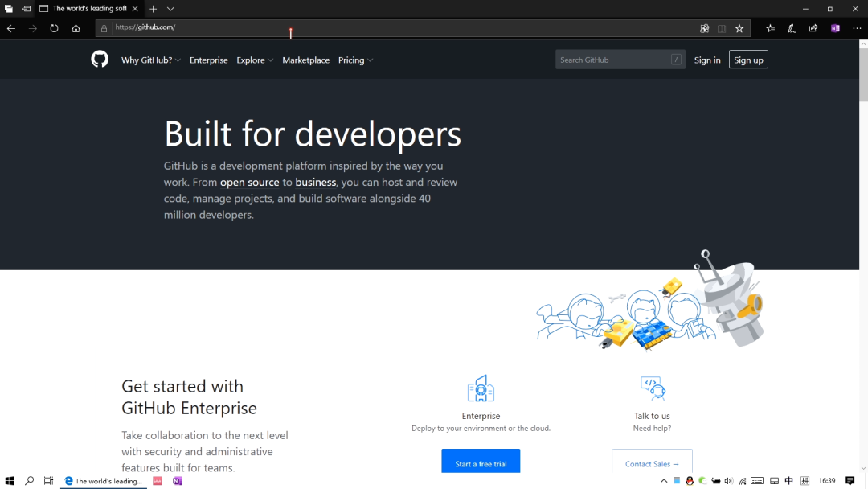Click the volume speaker tray icon
Screen dimensions: 868x489
coord(728,481)
